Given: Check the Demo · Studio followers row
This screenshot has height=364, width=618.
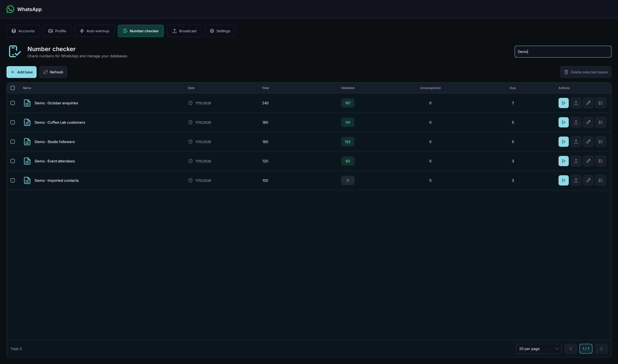Looking at the screenshot, I should coord(13,142).
